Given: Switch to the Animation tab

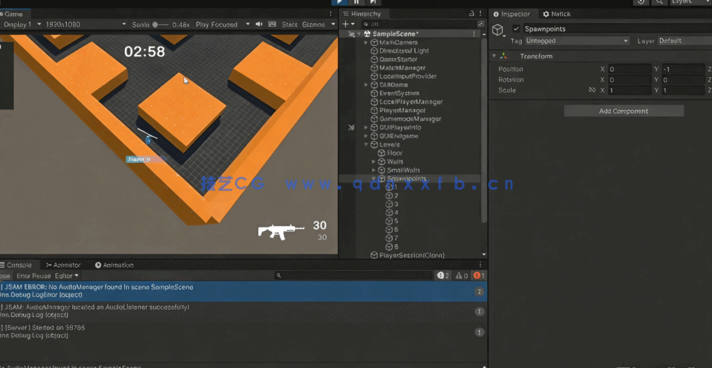Looking at the screenshot, I should pos(114,265).
